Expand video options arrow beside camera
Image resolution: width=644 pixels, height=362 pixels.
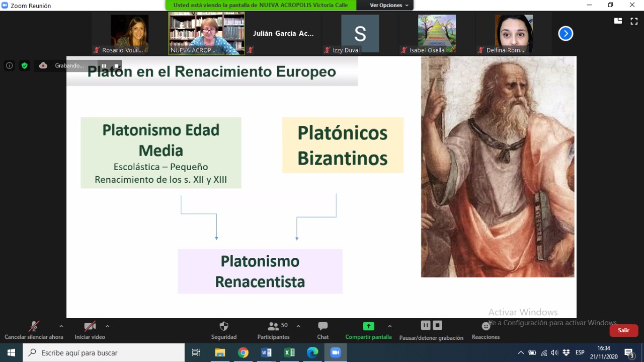107,326
